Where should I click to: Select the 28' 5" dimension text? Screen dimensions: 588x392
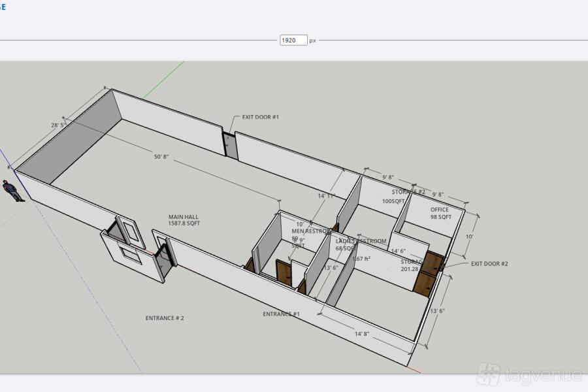click(x=58, y=125)
